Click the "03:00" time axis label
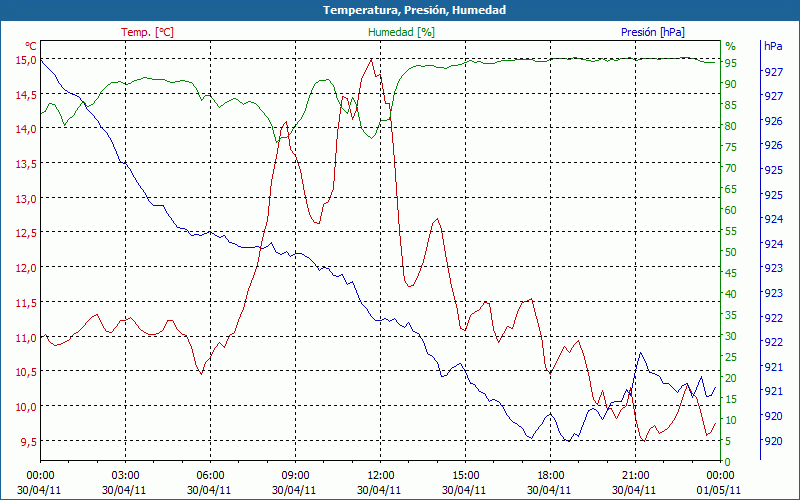This screenshot has height=500, width=800. 126,476
